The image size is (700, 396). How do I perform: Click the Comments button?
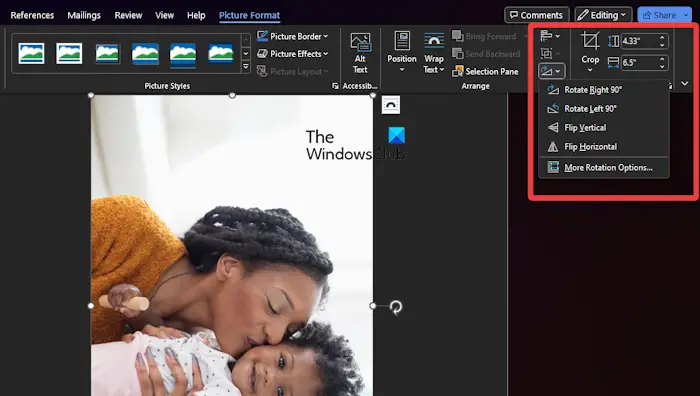pyautogui.click(x=537, y=15)
